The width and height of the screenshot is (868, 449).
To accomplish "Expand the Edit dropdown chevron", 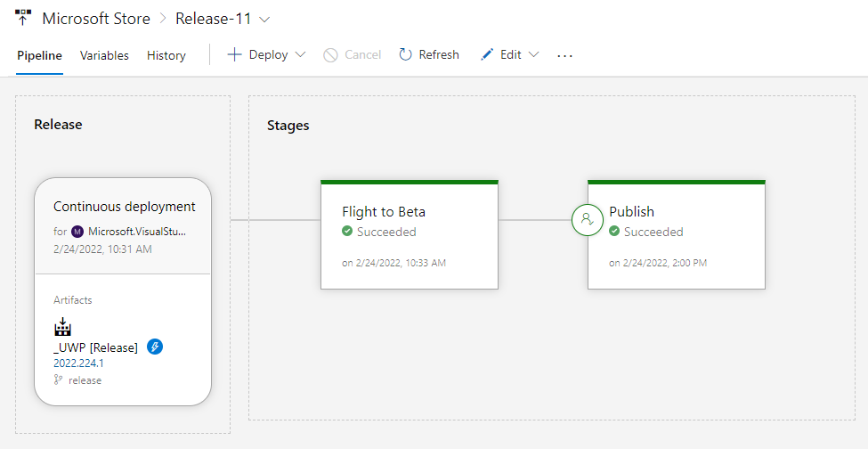I will [534, 55].
